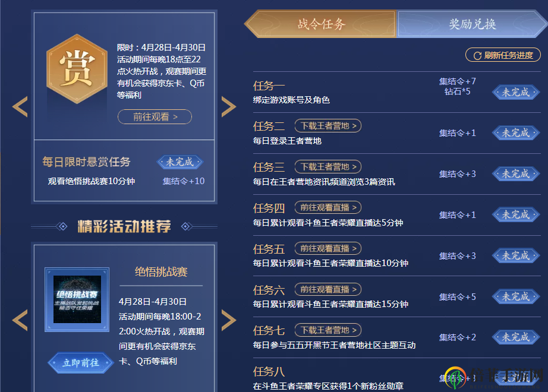Switch to the 战令任务 tab
548x392 pixels.
321,24
